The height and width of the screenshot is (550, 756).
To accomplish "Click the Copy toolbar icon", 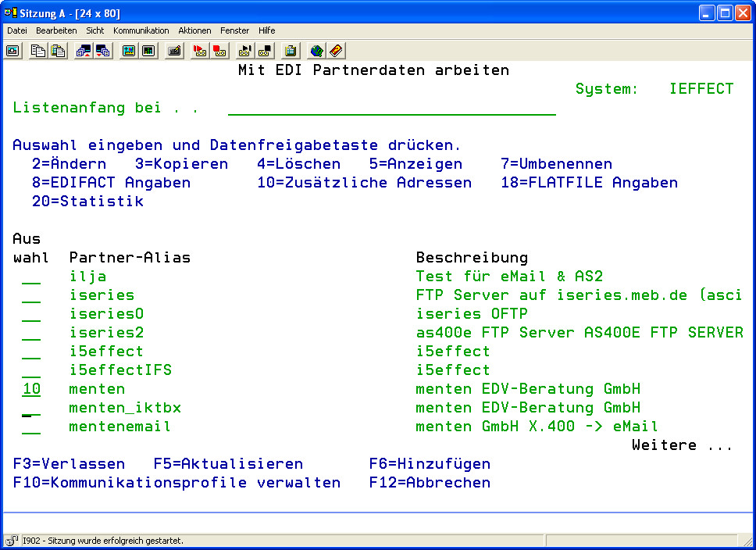I will 37,51.
